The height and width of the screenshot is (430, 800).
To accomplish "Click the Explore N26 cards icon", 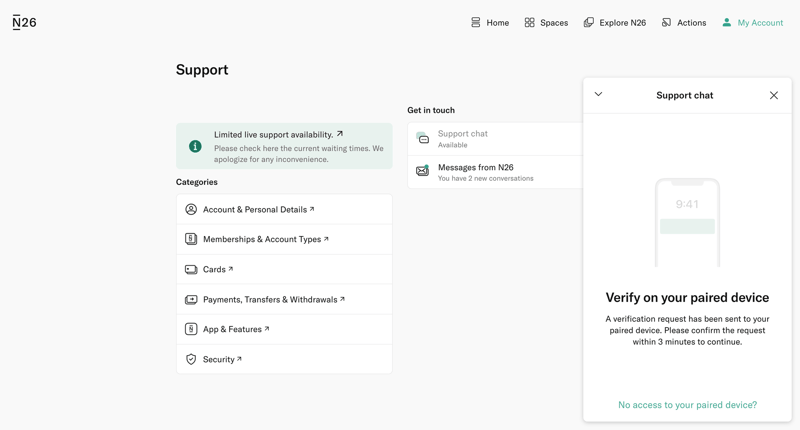I will pos(588,22).
